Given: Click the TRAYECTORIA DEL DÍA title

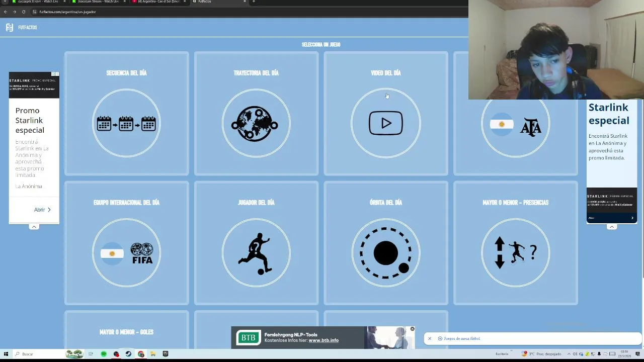Looking at the screenshot, I should [x=256, y=73].
